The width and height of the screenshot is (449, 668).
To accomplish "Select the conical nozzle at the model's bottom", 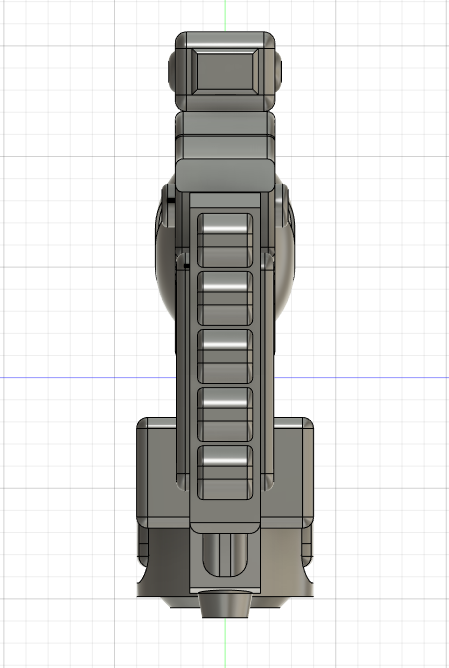I will [x=225, y=603].
